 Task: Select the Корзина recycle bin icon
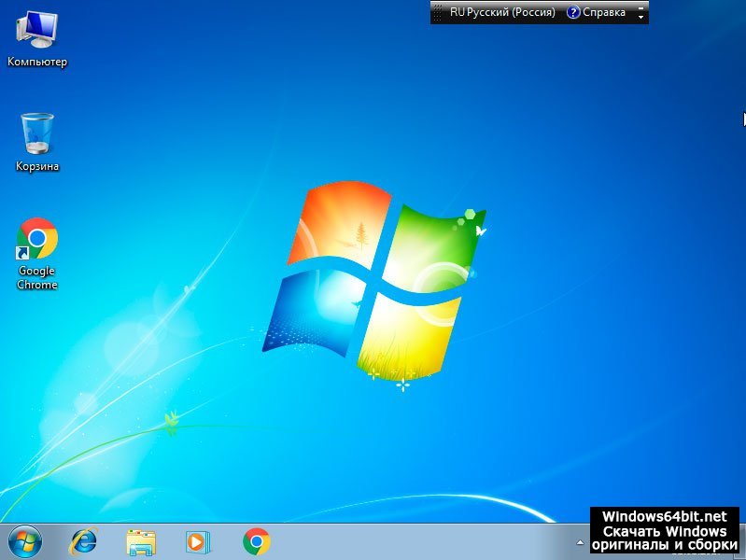click(37, 133)
